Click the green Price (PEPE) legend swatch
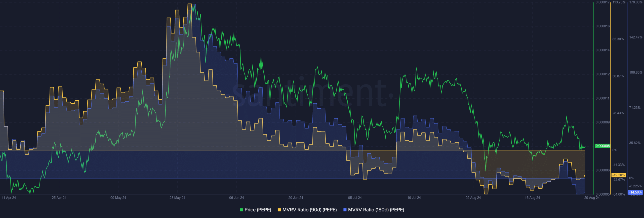Image resolution: width=644 pixels, height=218 pixels. 241,210
